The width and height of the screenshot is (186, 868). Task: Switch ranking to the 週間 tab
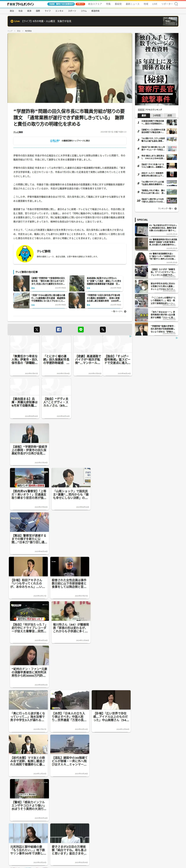(169, 116)
